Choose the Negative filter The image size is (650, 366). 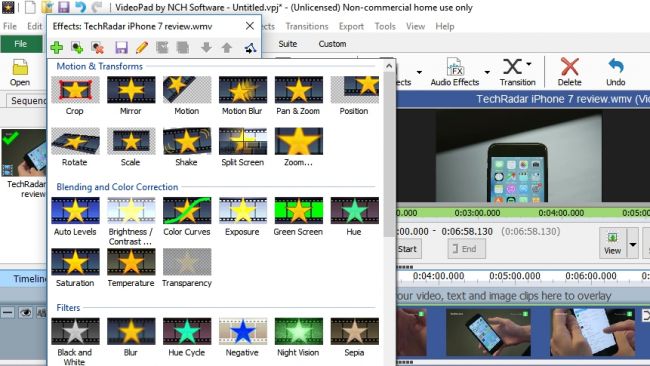pos(243,337)
